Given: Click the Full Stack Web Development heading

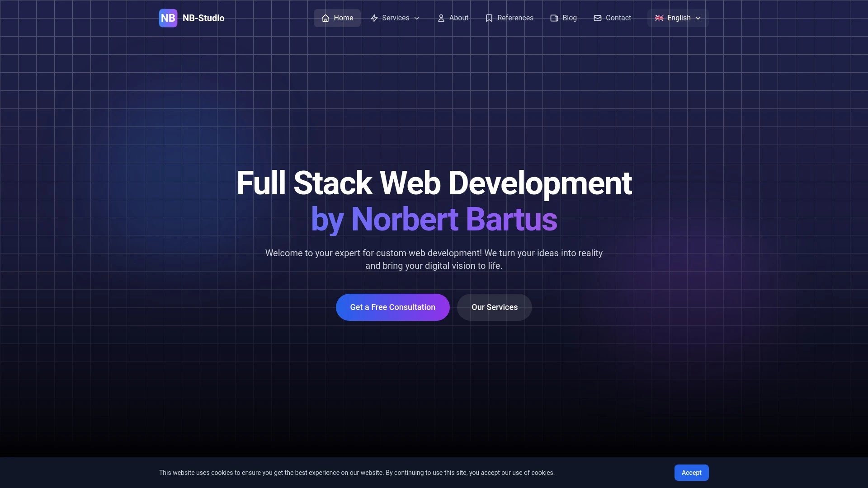Looking at the screenshot, I should coord(434,183).
